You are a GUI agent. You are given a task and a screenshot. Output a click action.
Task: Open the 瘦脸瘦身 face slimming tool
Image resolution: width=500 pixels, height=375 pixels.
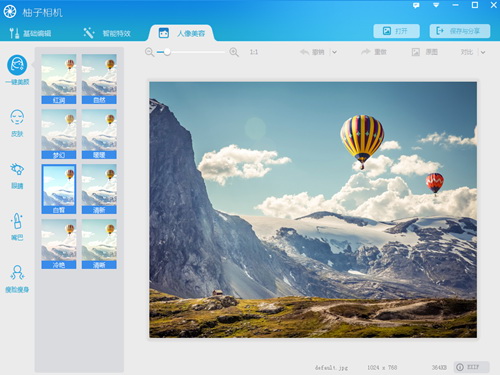(x=17, y=279)
